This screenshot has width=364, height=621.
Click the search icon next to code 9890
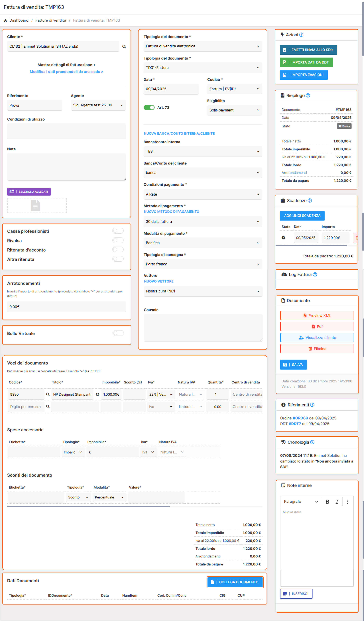(x=48, y=394)
